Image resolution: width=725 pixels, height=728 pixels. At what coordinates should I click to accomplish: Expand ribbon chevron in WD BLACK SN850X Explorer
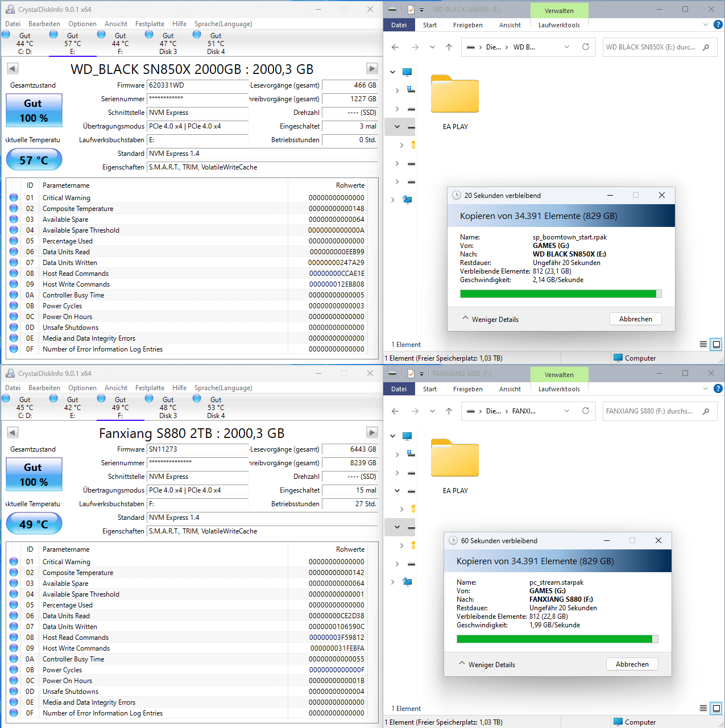pyautogui.click(x=706, y=24)
